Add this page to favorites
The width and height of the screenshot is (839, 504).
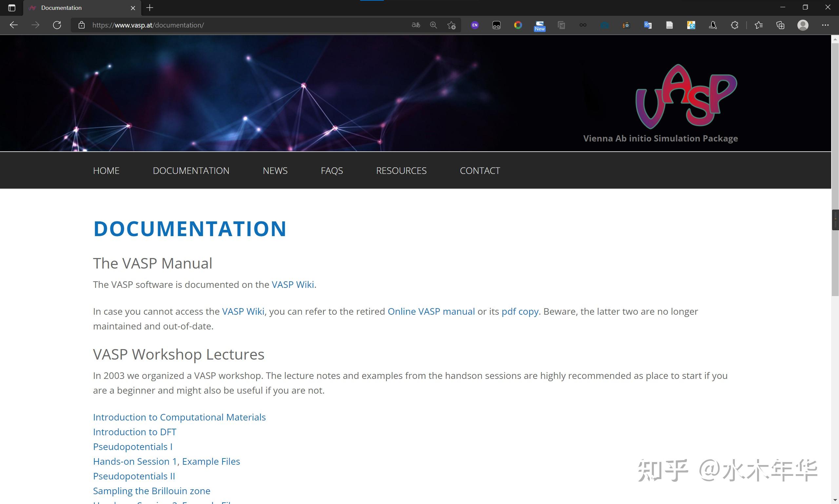point(451,25)
